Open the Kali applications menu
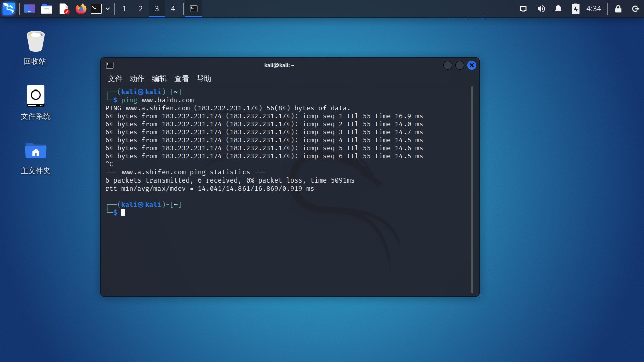 pos(8,8)
